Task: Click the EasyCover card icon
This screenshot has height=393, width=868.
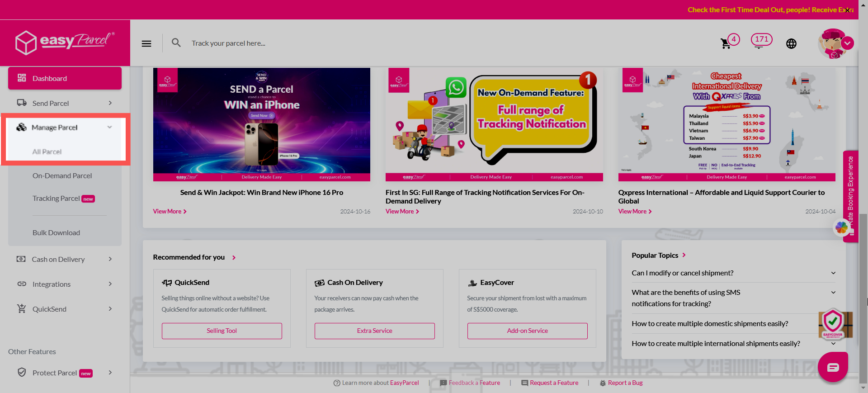Action: 472,283
